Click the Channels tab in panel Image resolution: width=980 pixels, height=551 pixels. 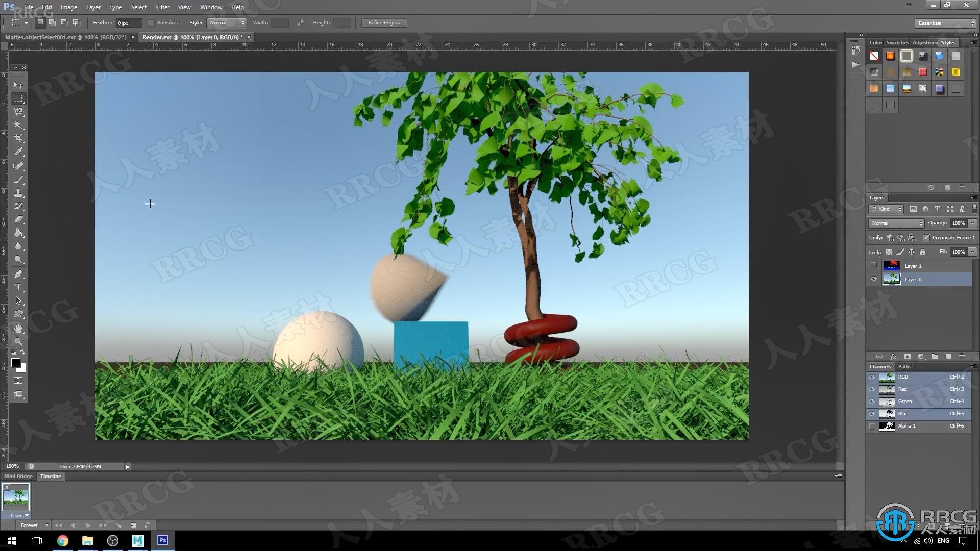pos(879,366)
